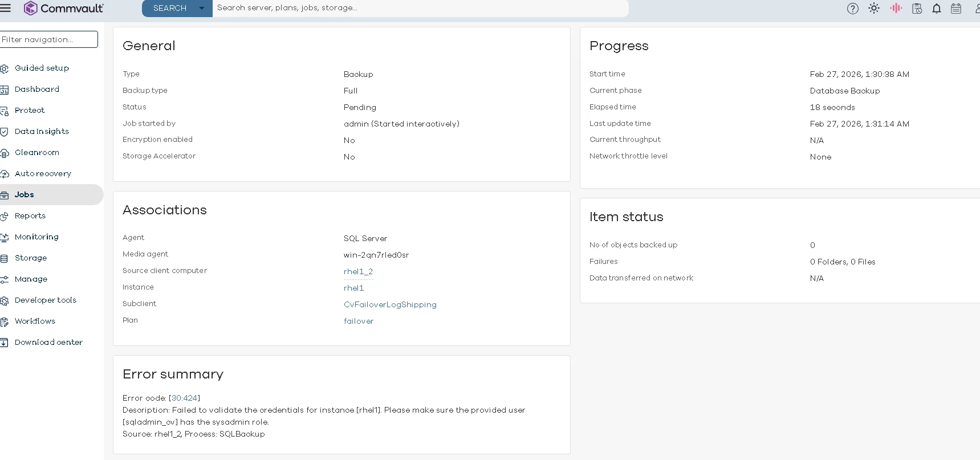Click the global search text box
Viewport: 980px width, 460px height.
tap(420, 8)
